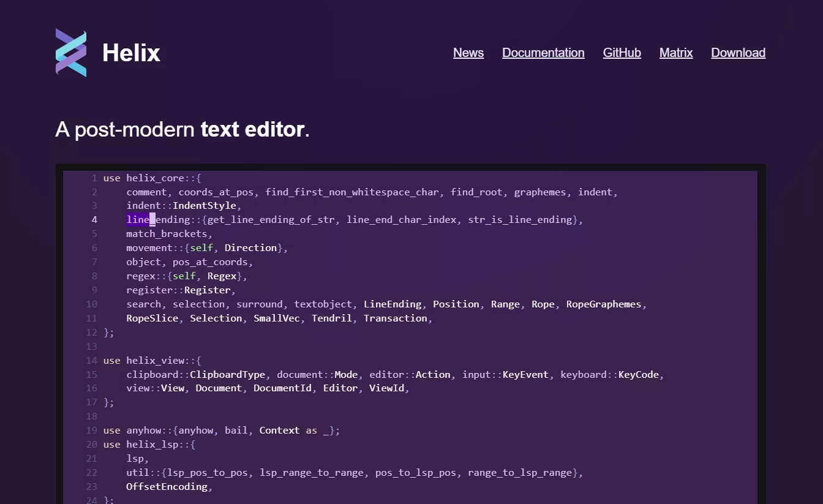Click "RopeGraphemes" on line 10

pos(603,304)
